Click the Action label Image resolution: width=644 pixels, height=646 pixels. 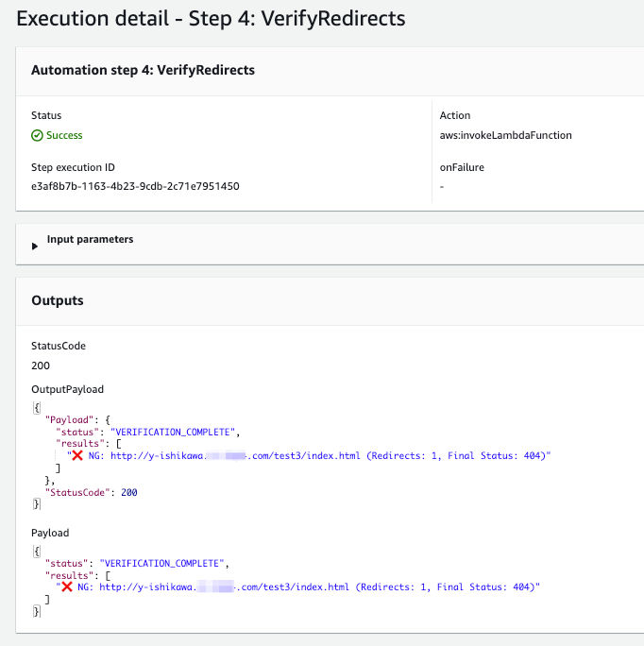(x=455, y=115)
